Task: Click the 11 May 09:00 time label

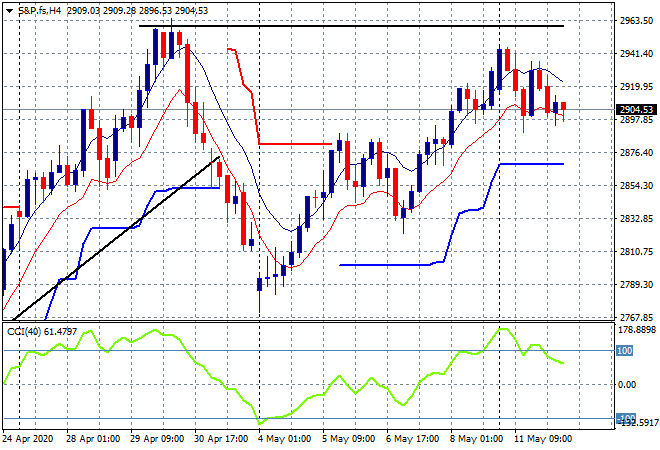Action: coord(543,439)
